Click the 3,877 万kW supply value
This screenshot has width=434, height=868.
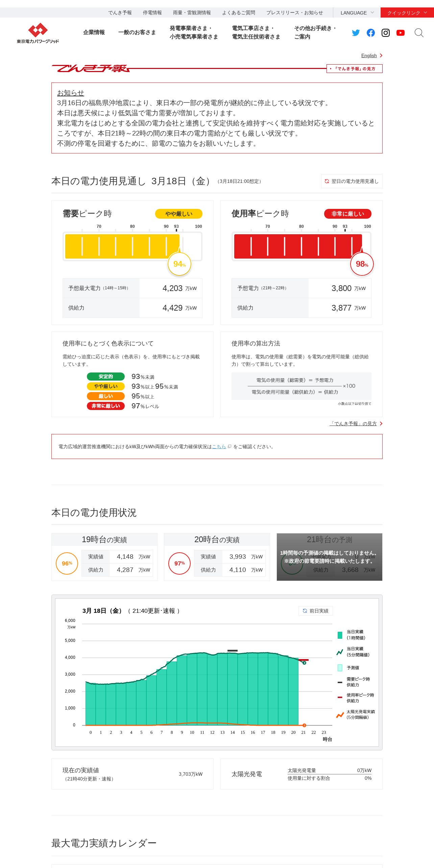coord(348,308)
